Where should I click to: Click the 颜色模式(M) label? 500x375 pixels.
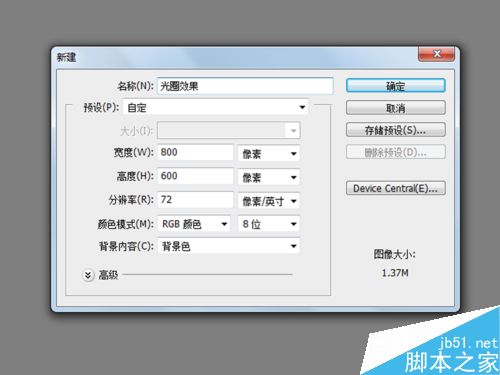(126, 224)
